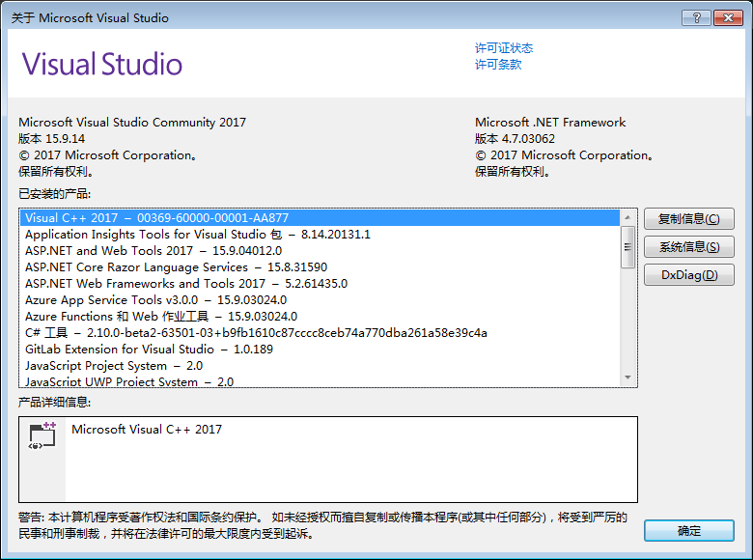Select ASP.NET Web Frameworks and Tools row
753x560 pixels.
tap(320, 284)
